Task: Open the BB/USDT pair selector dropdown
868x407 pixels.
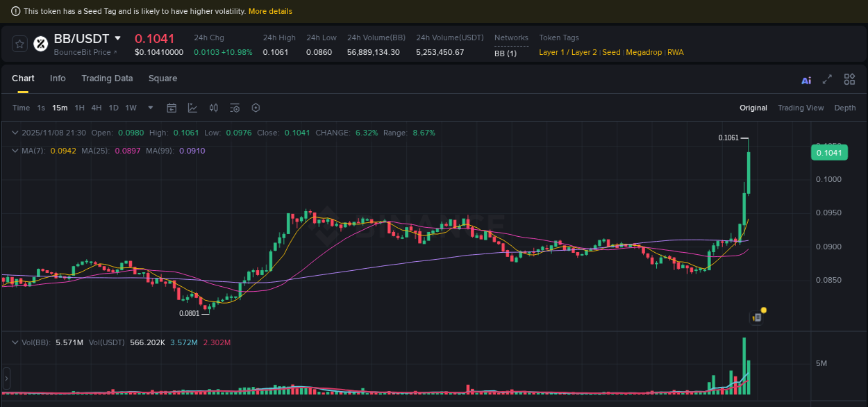Action: (117, 38)
